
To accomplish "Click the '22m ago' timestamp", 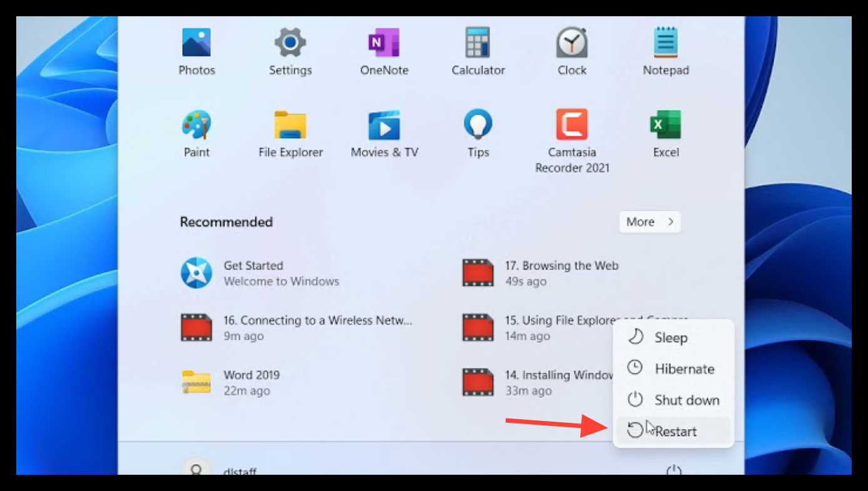I will (247, 391).
